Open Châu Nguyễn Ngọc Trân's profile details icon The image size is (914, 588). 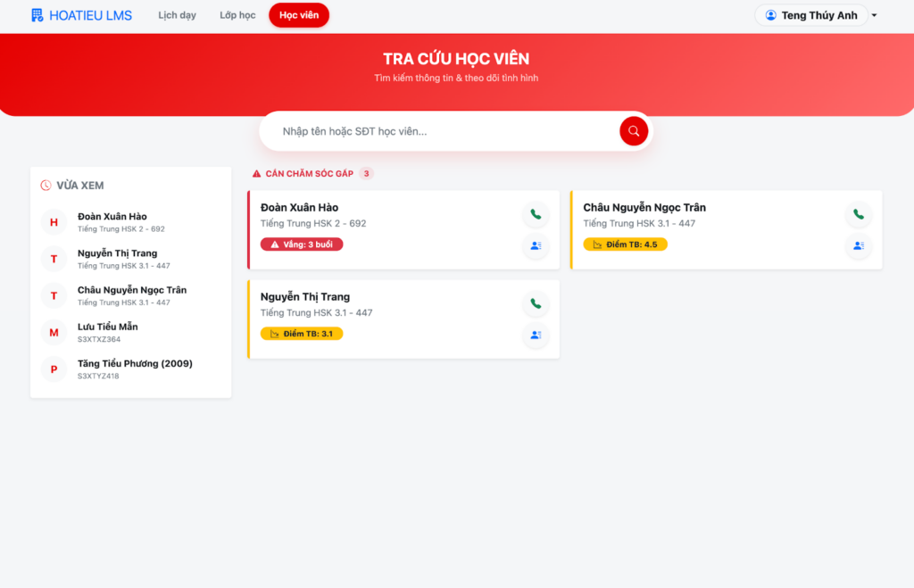click(x=858, y=245)
